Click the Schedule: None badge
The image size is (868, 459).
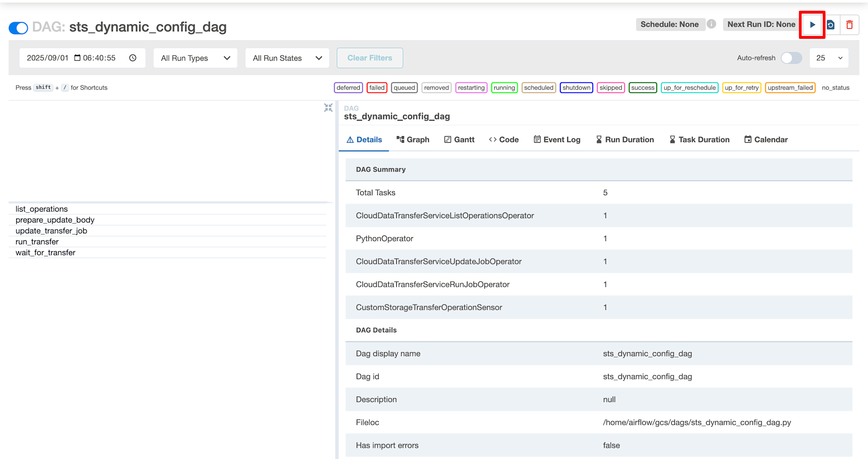(670, 24)
